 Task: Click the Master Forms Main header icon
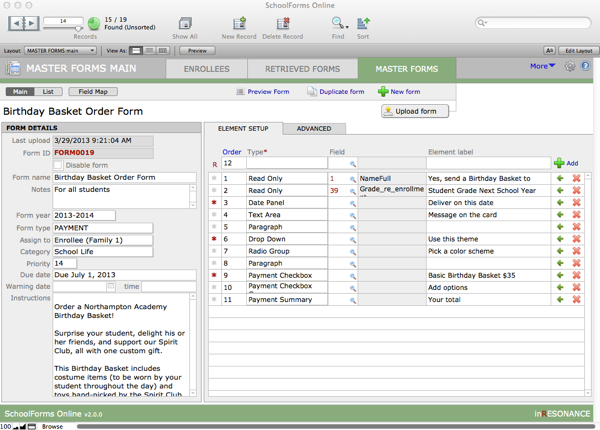click(x=13, y=68)
